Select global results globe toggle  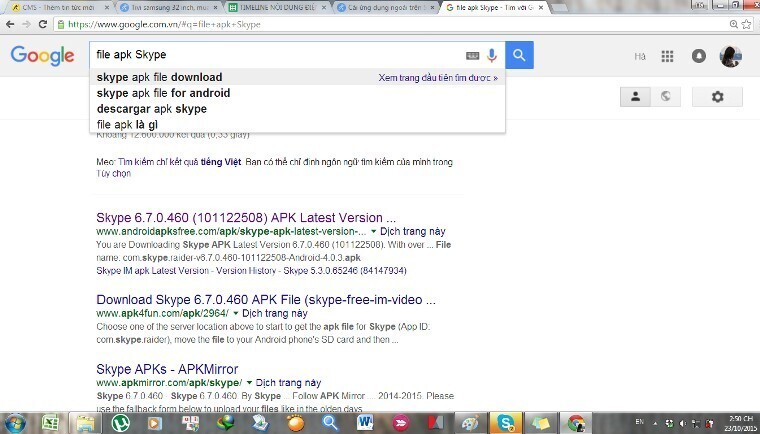click(666, 97)
